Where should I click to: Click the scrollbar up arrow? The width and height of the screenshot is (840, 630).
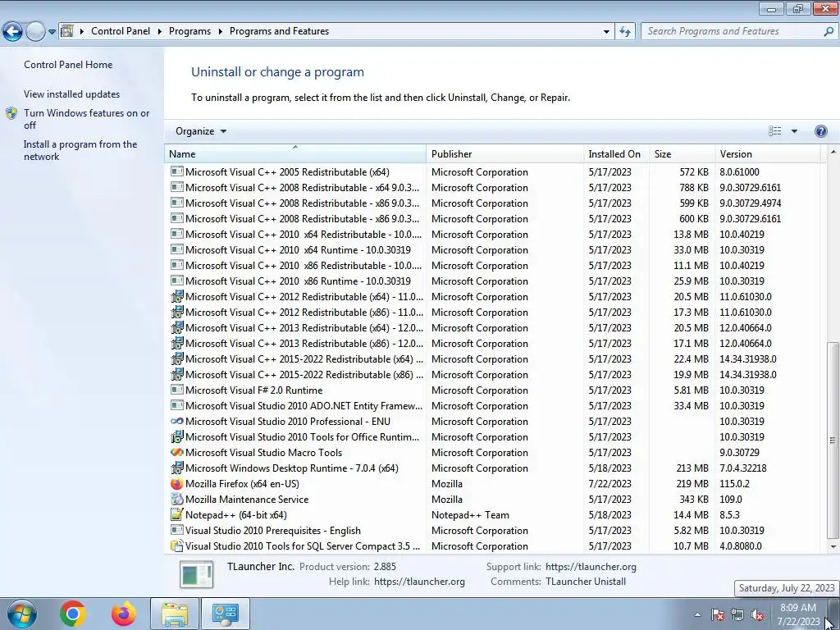point(833,153)
